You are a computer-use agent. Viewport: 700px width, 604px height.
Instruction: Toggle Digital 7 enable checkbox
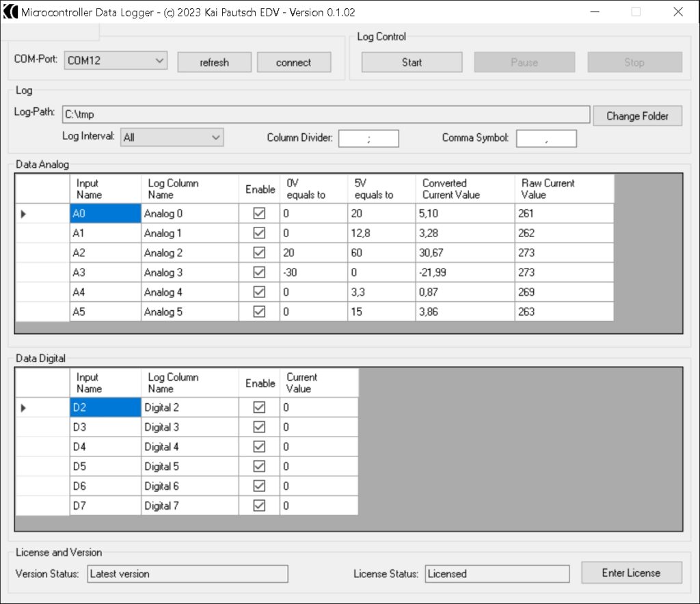tap(259, 506)
